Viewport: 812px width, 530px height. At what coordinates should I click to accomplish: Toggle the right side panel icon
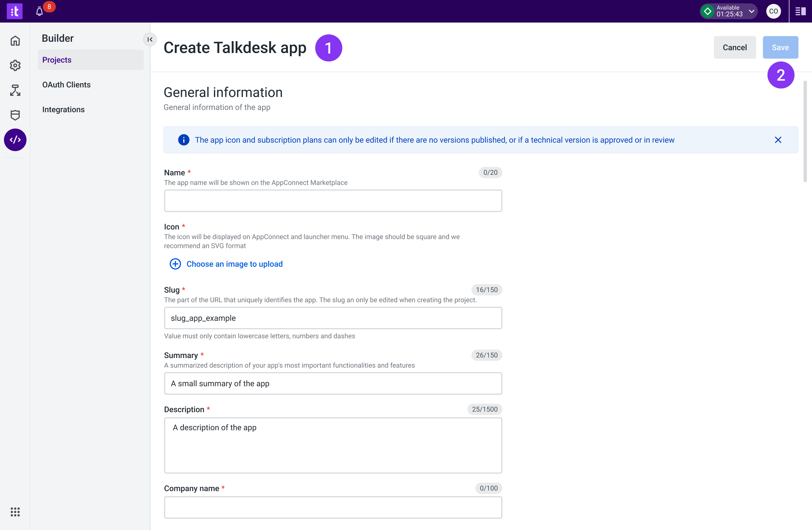pos(800,11)
